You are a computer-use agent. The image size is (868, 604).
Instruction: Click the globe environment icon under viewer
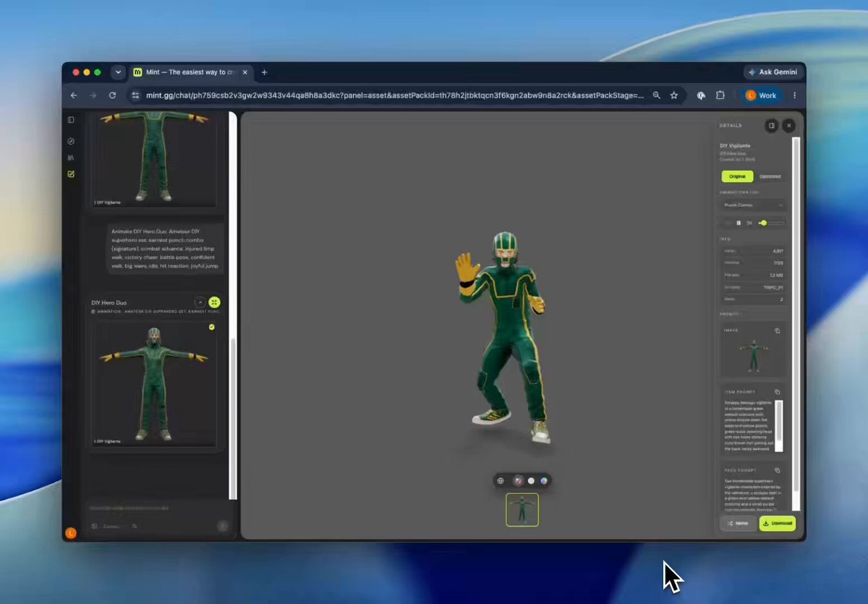pos(501,480)
